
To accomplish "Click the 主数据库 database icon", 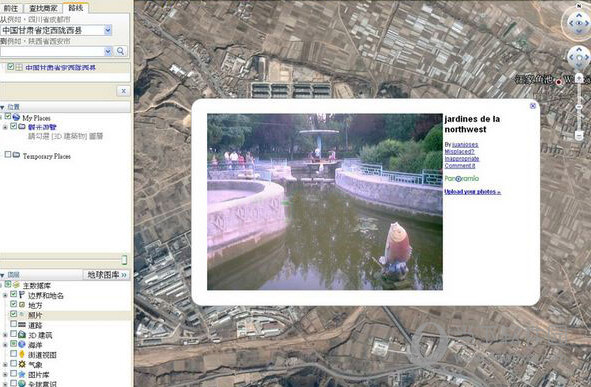I will point(17,285).
